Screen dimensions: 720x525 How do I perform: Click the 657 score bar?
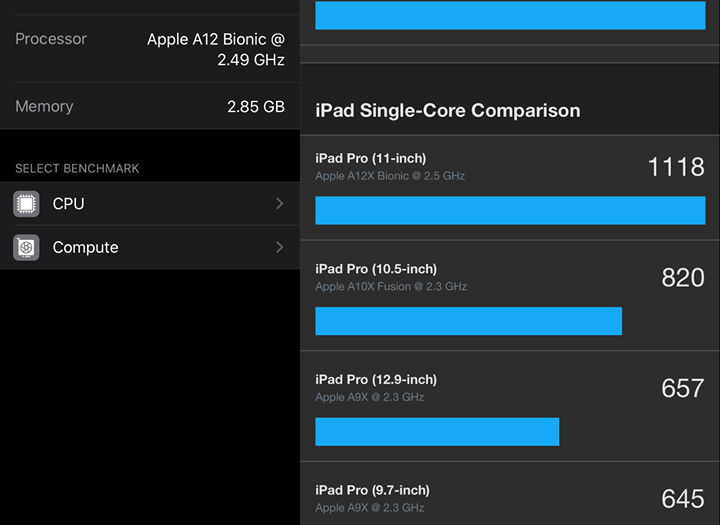coord(437,431)
